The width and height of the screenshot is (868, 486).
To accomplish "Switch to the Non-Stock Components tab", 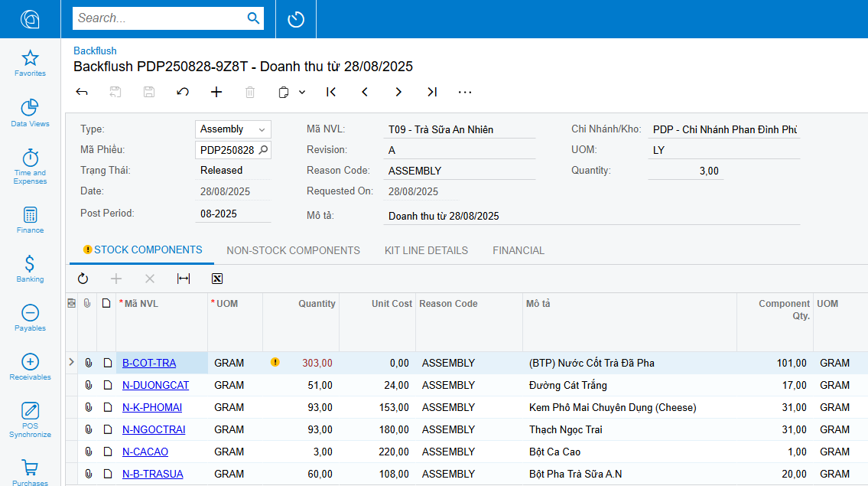I will coord(294,250).
